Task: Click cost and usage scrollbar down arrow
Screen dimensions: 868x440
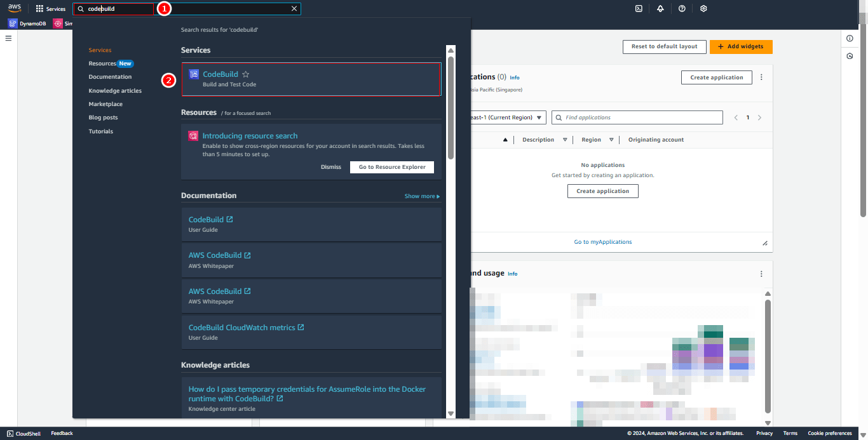Action: (768, 422)
